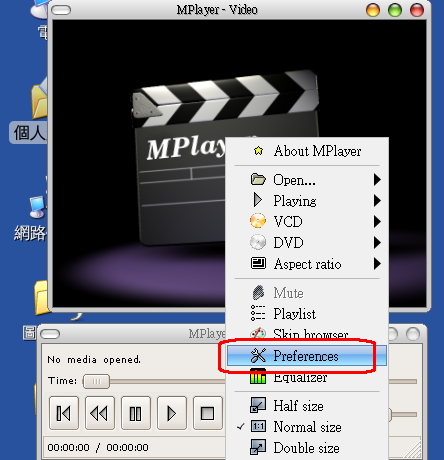Open the Equalizer menu entry

pos(307,377)
